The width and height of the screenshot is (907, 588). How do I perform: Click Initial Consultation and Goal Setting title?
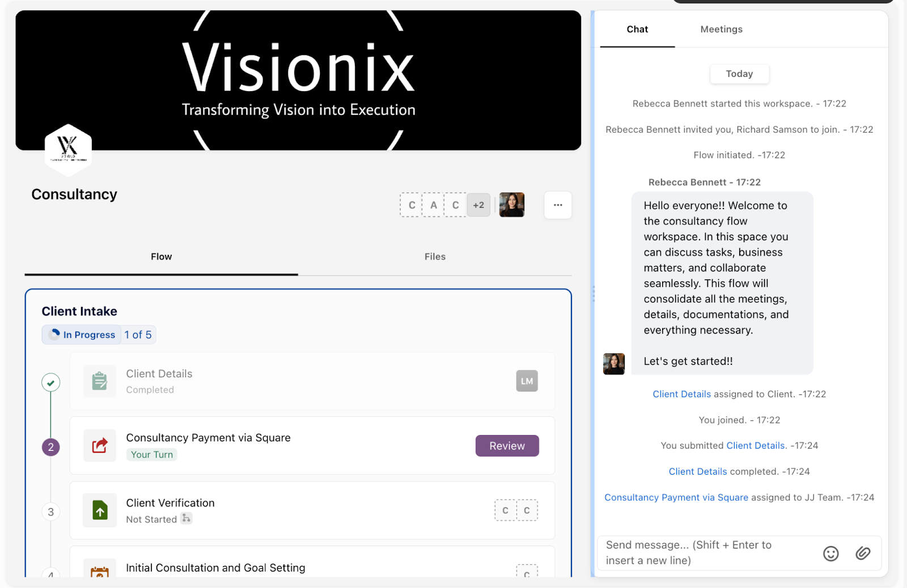(x=215, y=568)
